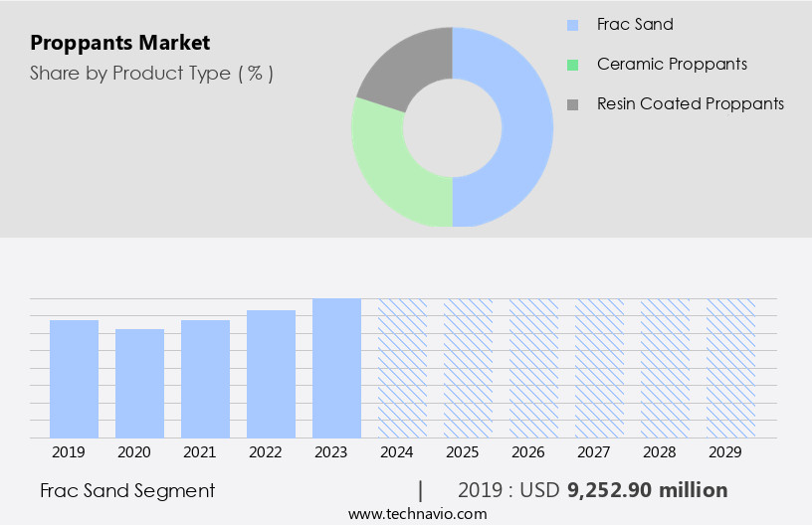Select the Resin Coated Proppants legend label

coord(690,104)
